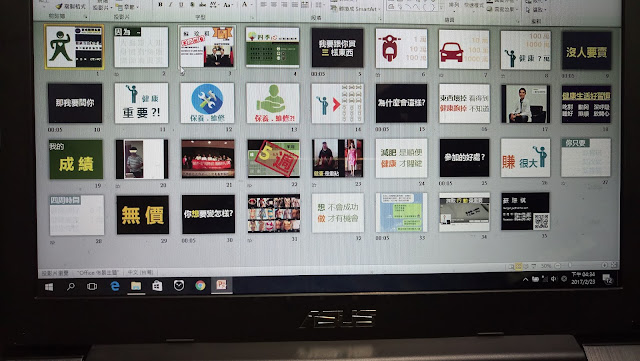This screenshot has width=640, height=361.
Task: Select slide 29 無價
Action: pyautogui.click(x=142, y=215)
